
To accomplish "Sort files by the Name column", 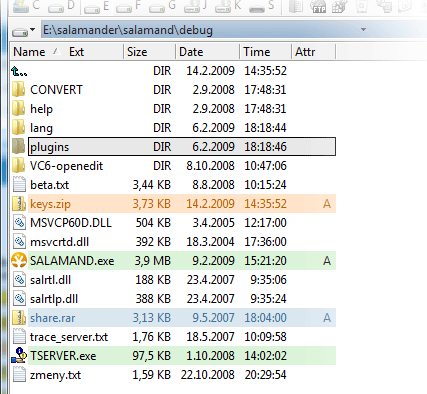I will pyautogui.click(x=29, y=52).
